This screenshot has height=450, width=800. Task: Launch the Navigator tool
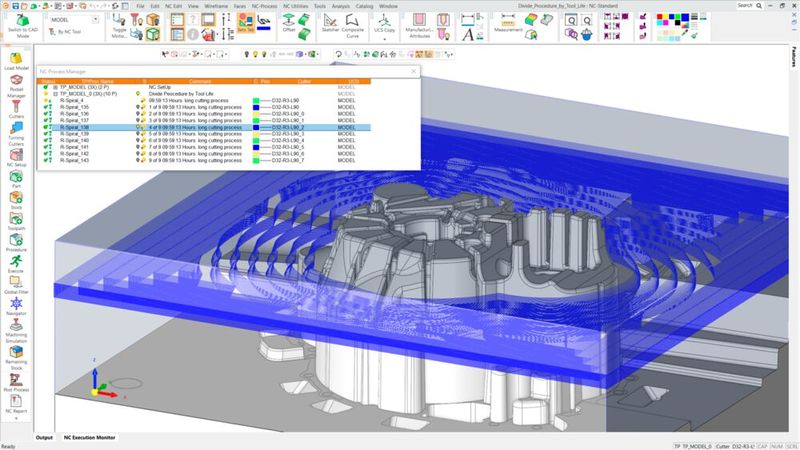pos(16,307)
